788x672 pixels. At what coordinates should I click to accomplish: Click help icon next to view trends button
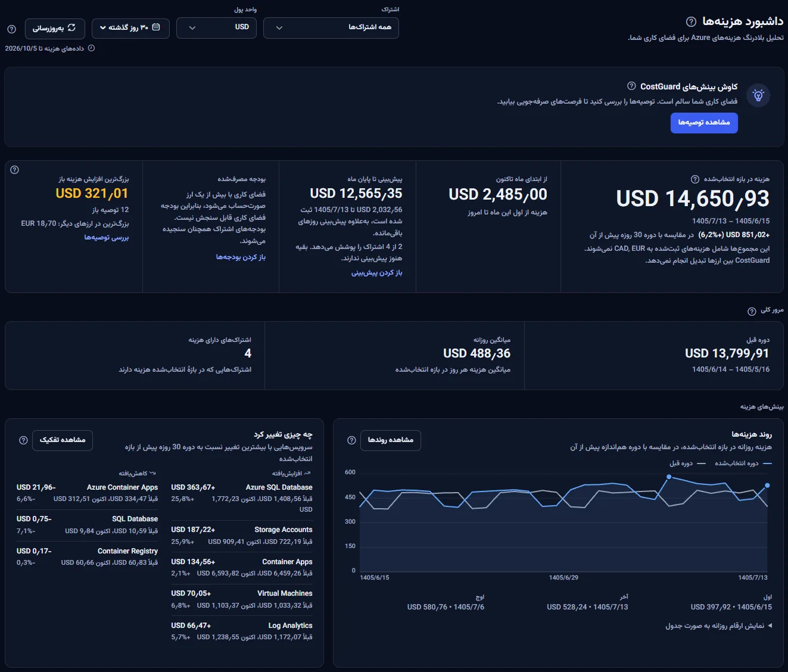tap(351, 440)
